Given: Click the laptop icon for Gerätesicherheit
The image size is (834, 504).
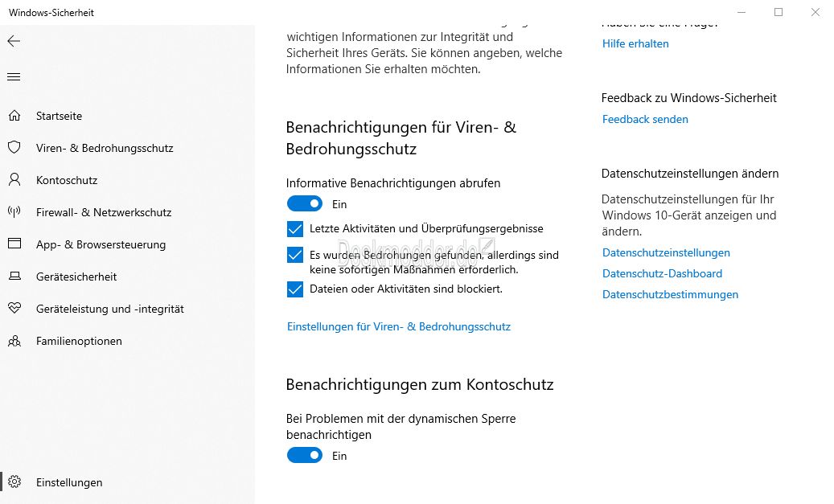Looking at the screenshot, I should (x=14, y=276).
